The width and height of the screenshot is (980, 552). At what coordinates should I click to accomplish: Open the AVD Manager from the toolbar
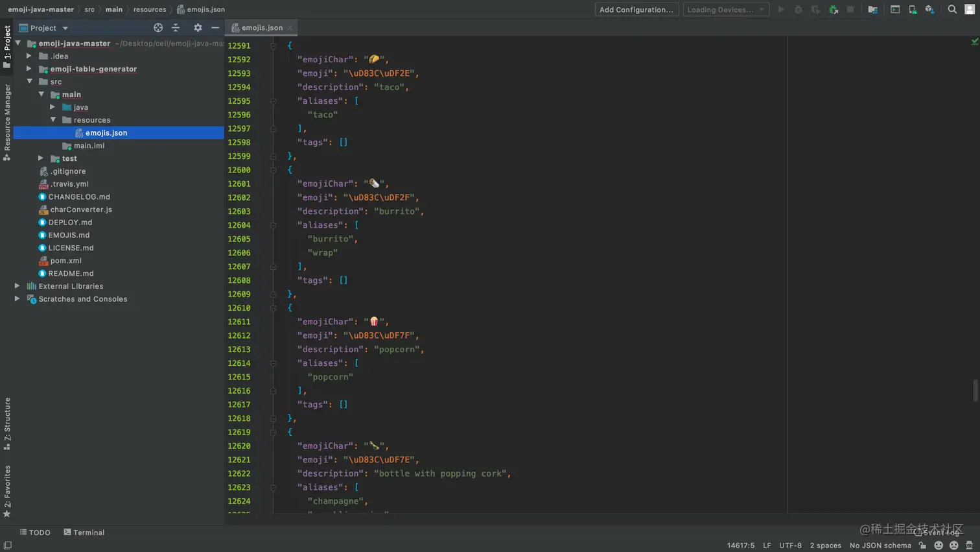pyautogui.click(x=913, y=10)
